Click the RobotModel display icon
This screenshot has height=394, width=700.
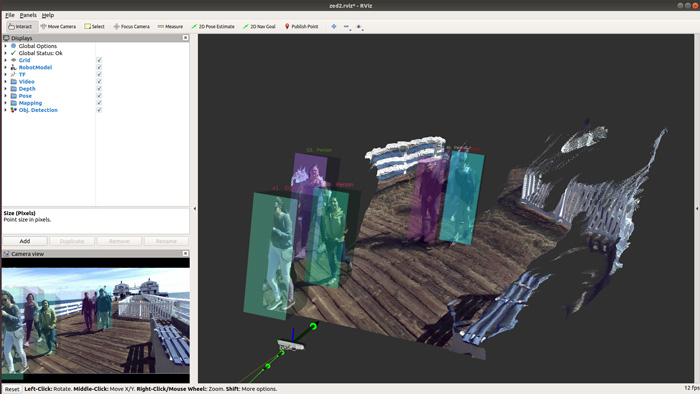[13, 67]
